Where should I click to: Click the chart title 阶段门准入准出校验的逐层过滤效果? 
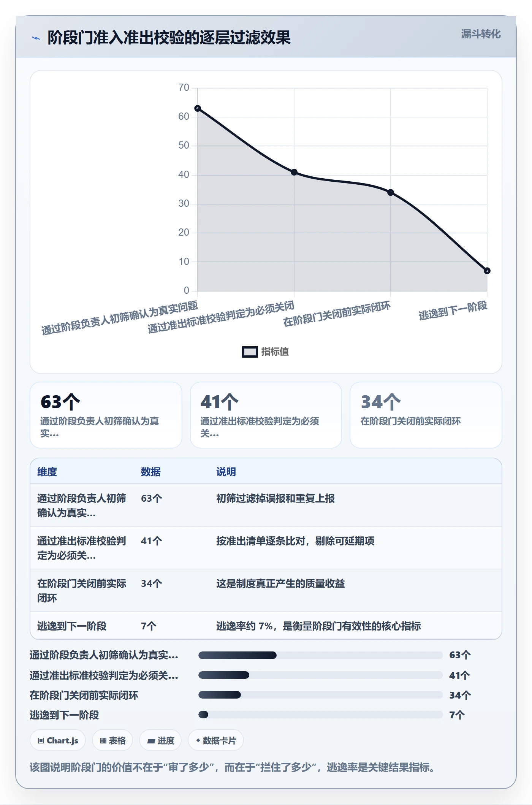[169, 38]
